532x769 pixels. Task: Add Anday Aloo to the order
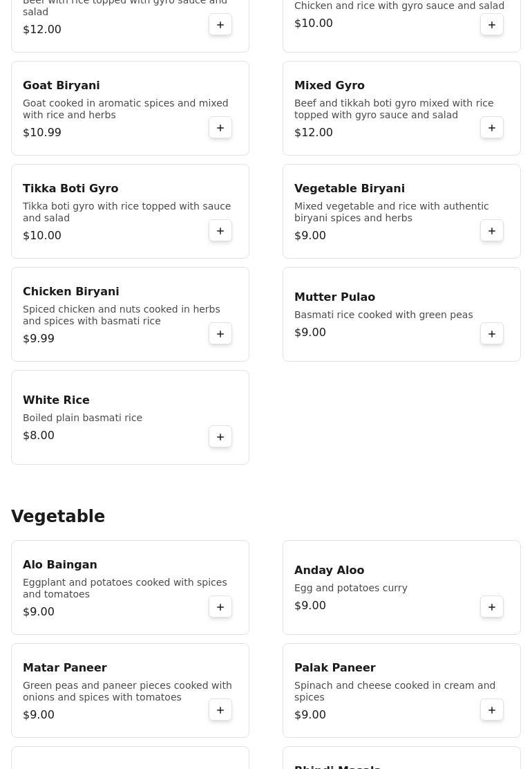point(492,607)
